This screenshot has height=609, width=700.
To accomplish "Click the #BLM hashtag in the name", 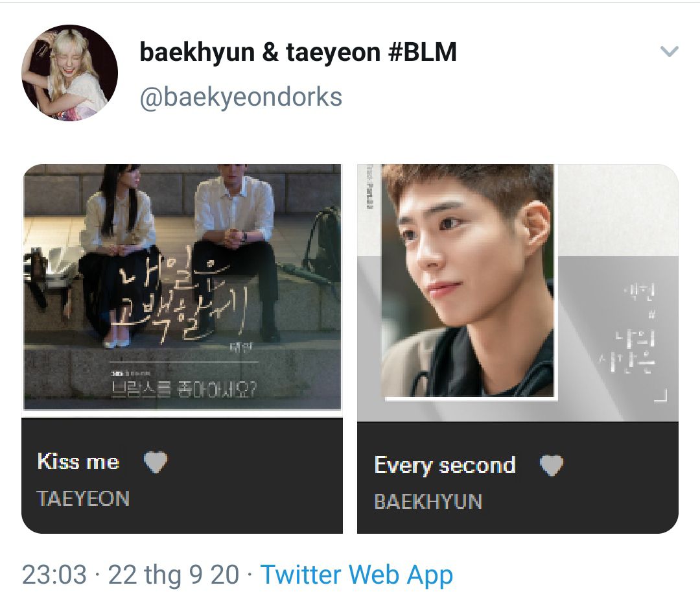I will coord(423,52).
